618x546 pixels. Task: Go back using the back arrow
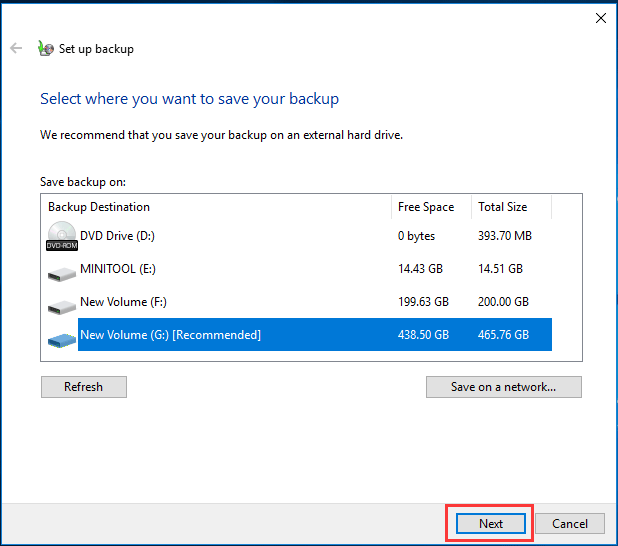16,48
